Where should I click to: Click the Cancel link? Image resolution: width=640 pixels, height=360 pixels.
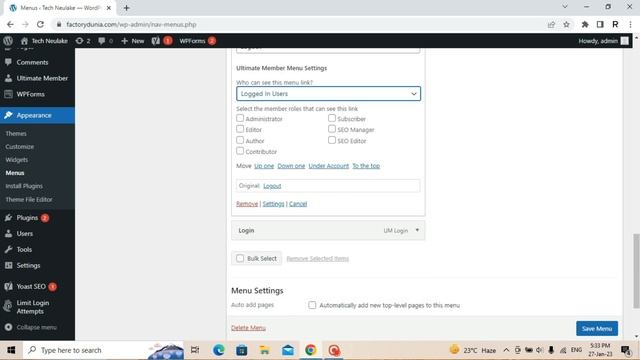(x=298, y=204)
